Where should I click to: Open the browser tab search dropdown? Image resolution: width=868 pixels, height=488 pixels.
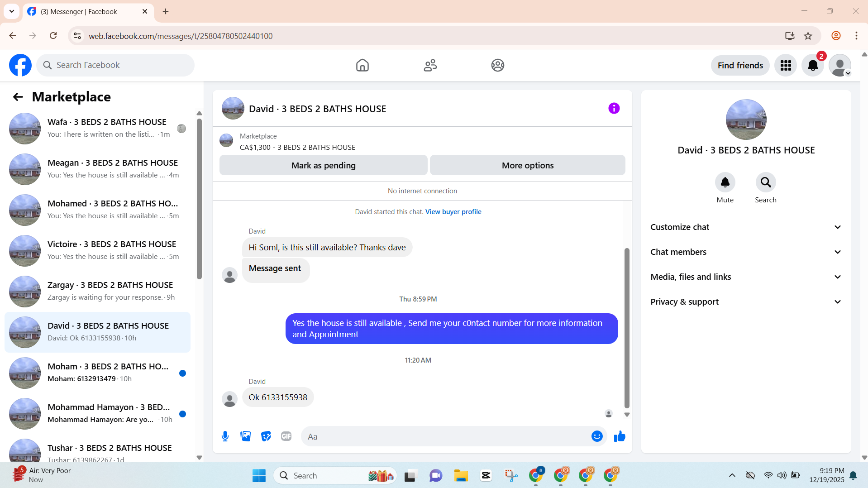[x=12, y=11]
